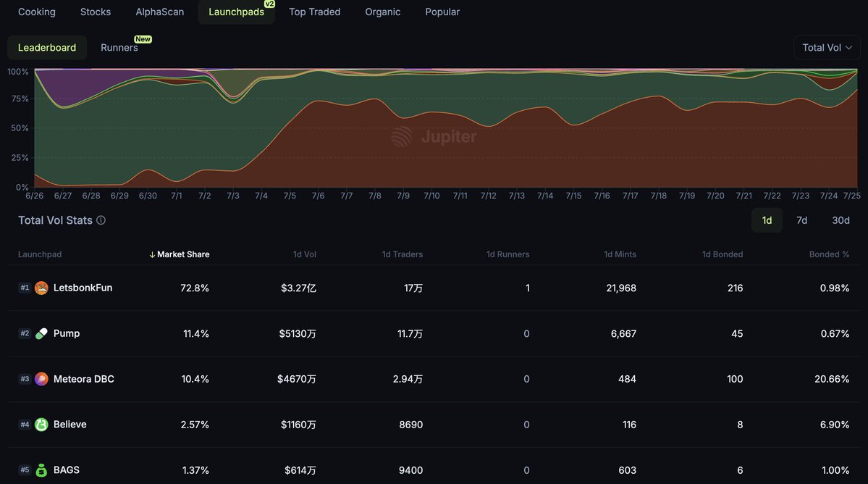The width and height of the screenshot is (868, 484).
Task: Click the 7/4 date label on chart axis
Action: coord(261,196)
